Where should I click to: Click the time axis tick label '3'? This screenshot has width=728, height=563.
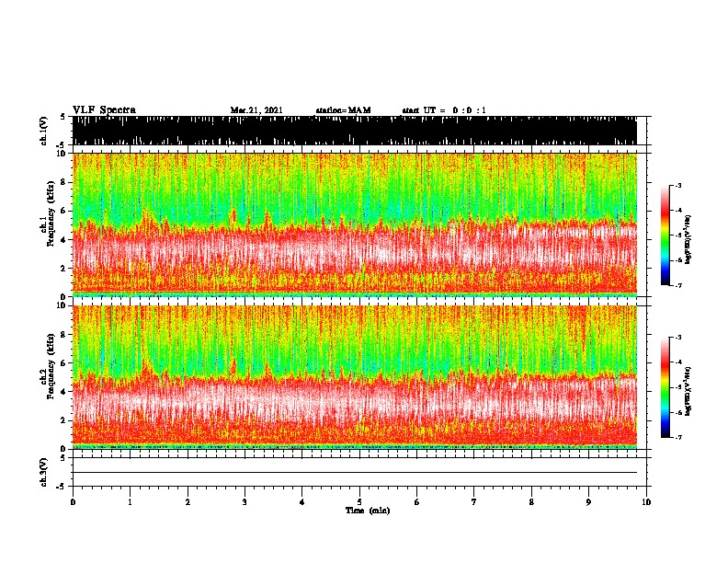[245, 502]
